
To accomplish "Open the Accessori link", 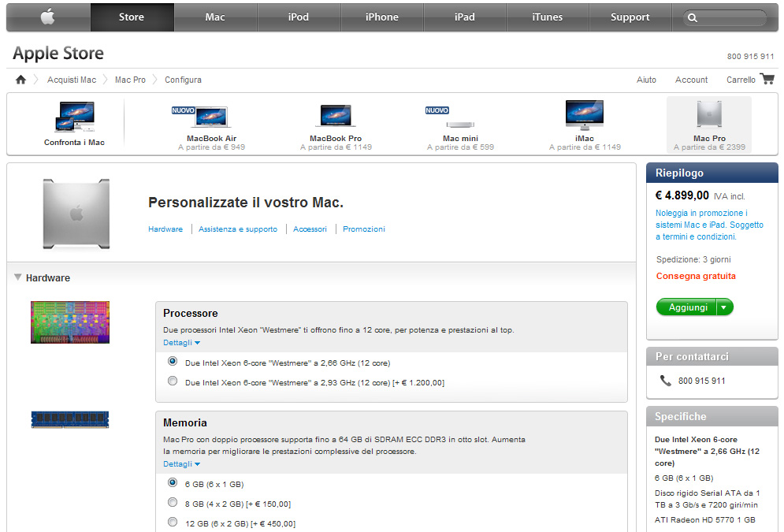I will (310, 229).
